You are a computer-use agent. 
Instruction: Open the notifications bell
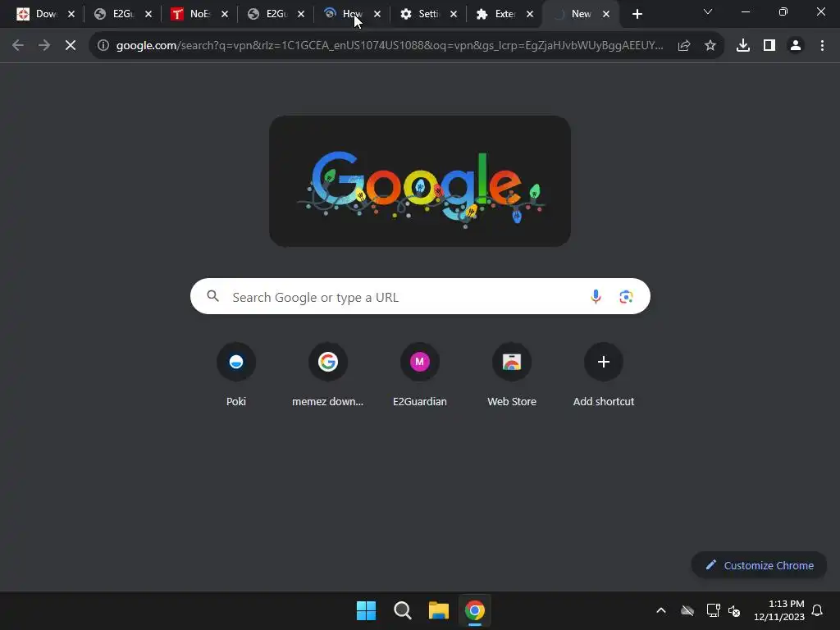pyautogui.click(x=817, y=610)
